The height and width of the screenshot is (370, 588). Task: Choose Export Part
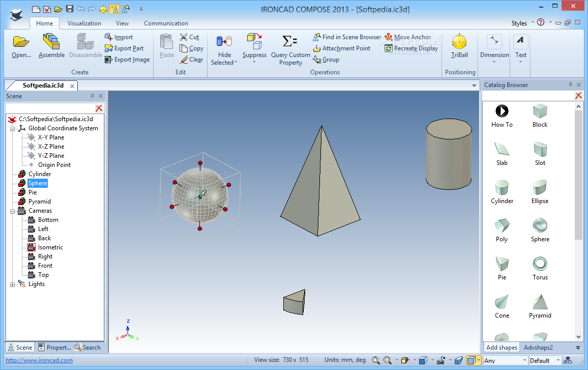(124, 48)
